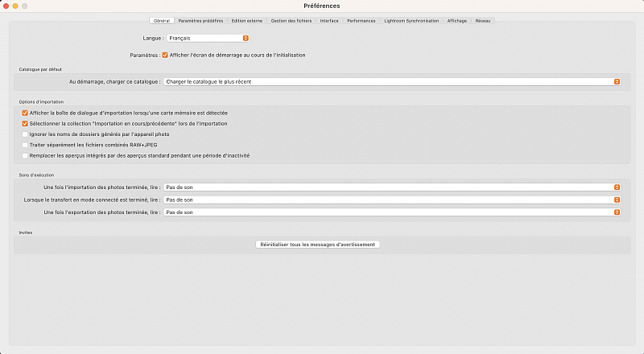Select the Interface tab

328,21
